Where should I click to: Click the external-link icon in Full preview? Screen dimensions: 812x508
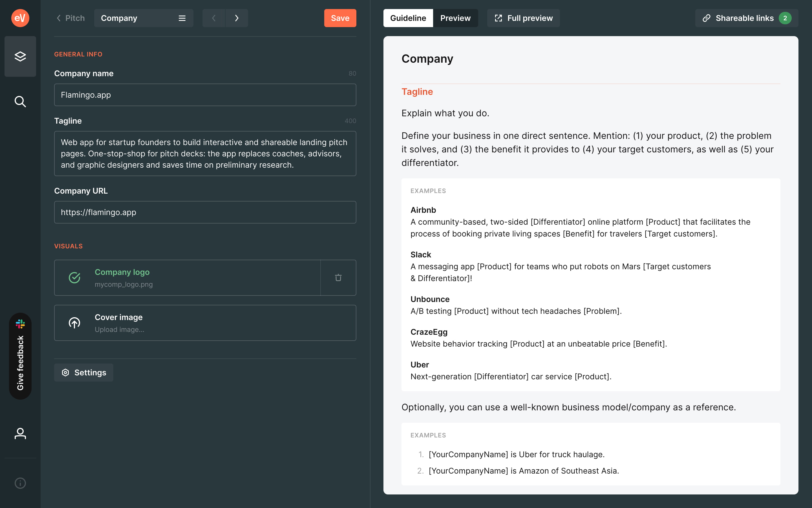[498, 18]
